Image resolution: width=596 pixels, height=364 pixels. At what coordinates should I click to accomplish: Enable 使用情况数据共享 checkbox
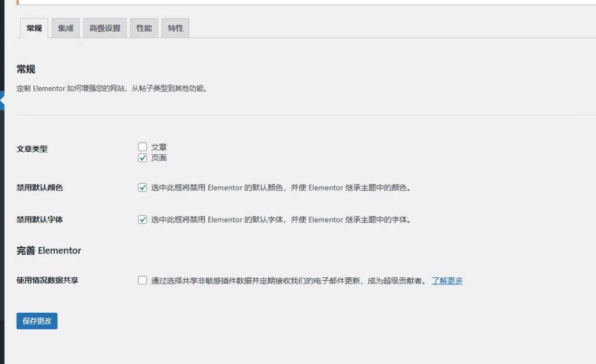point(143,280)
